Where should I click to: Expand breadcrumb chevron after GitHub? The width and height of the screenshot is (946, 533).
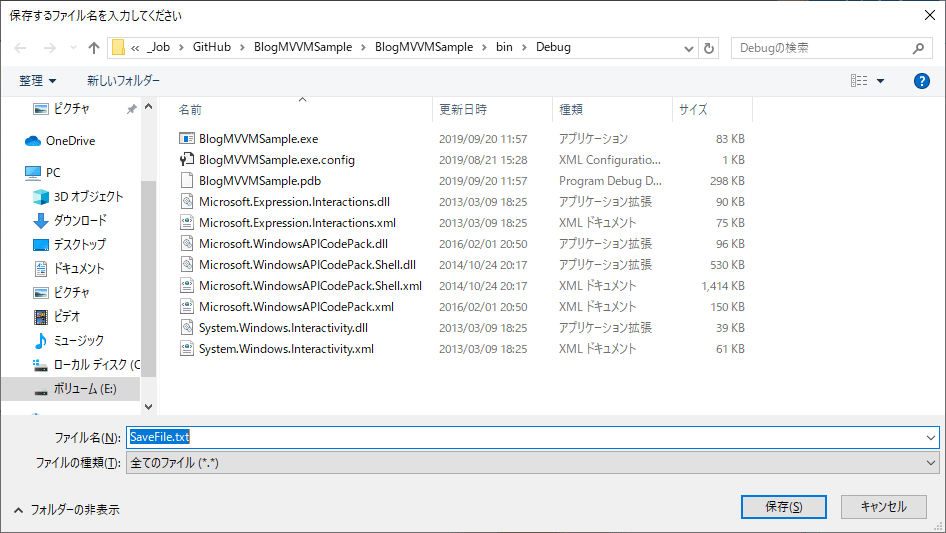[242, 48]
